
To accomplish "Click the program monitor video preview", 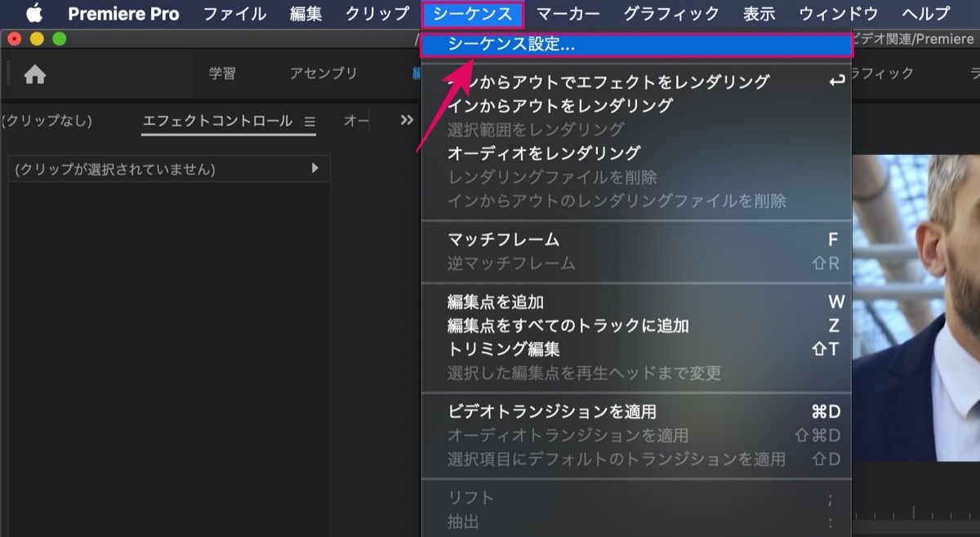I will pos(915,308).
